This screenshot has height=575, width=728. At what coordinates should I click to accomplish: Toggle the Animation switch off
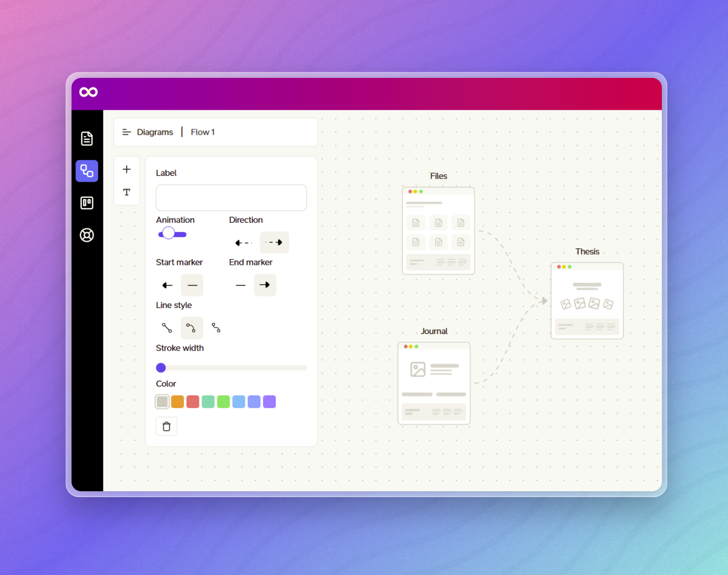(172, 234)
